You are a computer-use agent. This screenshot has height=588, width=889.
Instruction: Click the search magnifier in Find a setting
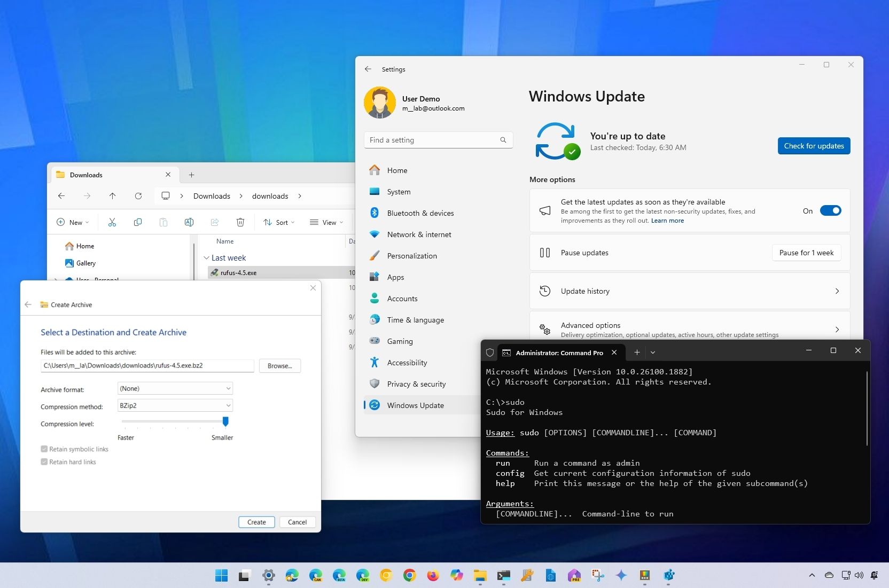503,140
